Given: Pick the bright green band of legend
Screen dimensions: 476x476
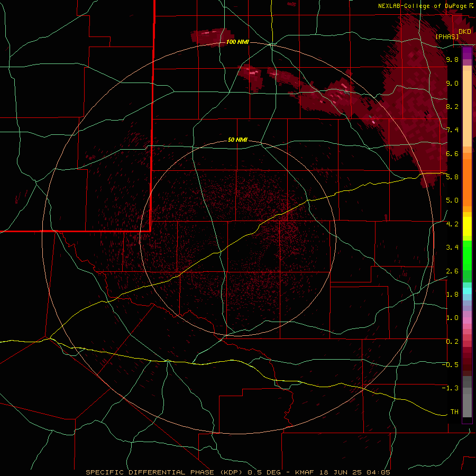Looking at the screenshot, I should (467, 255).
